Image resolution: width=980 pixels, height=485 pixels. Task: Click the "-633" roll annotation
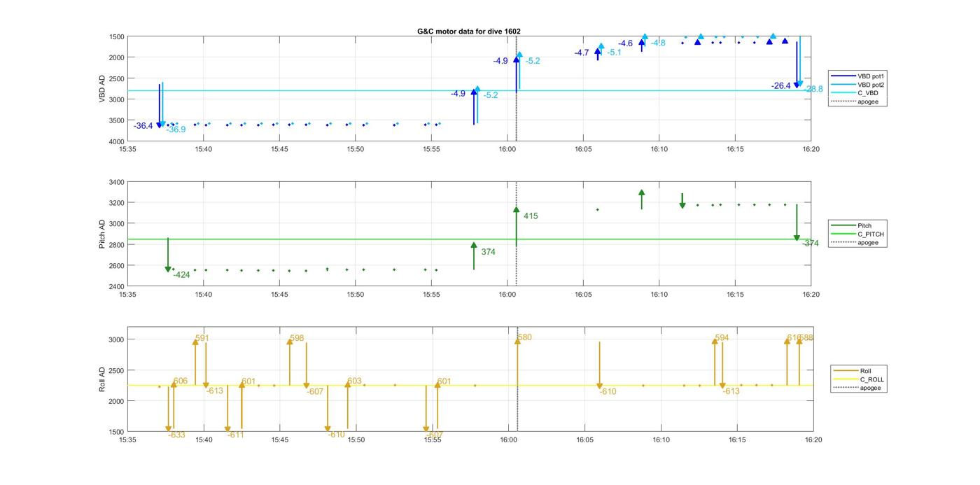[177, 435]
